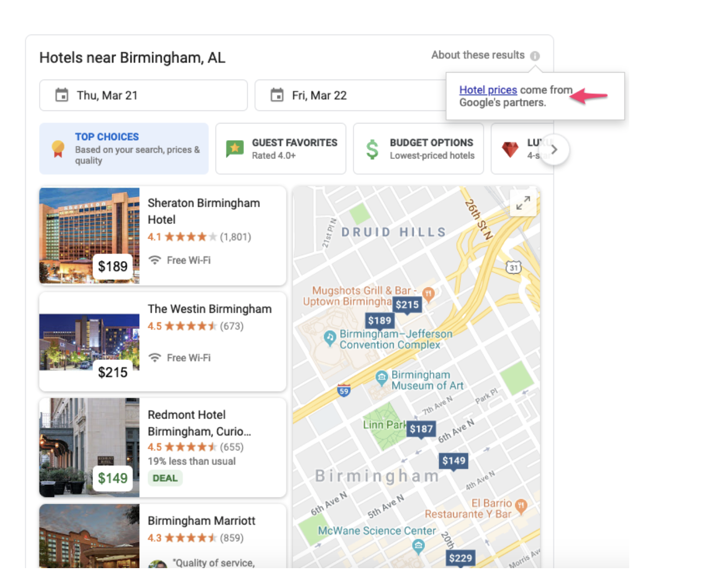
Task: Click the 19% less than usual text
Action: coord(192,461)
